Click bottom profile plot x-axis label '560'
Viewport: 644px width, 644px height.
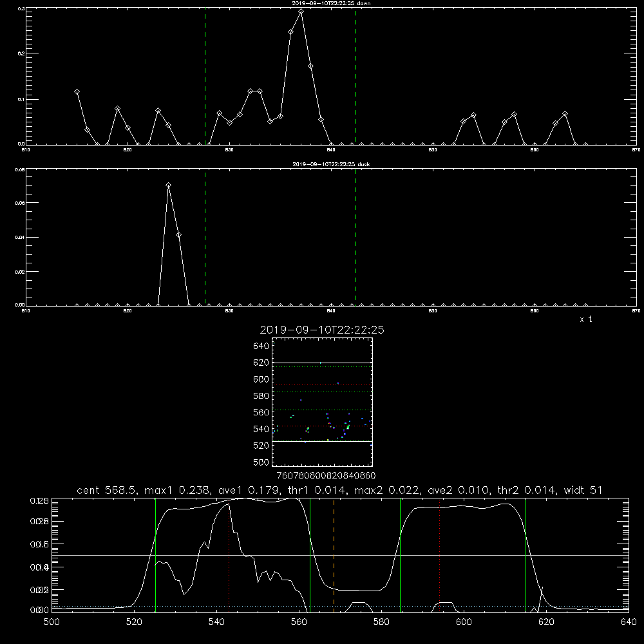click(299, 622)
